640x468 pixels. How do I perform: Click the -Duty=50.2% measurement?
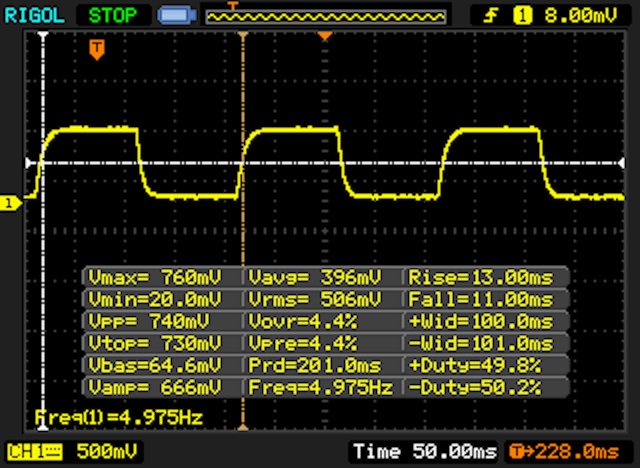(x=475, y=386)
